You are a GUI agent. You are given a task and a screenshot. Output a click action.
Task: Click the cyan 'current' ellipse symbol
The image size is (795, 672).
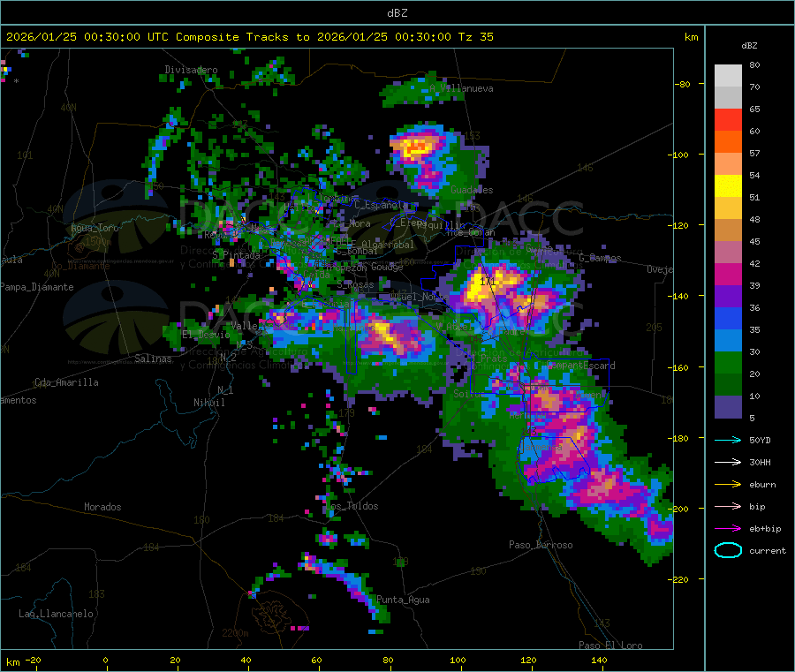click(728, 550)
